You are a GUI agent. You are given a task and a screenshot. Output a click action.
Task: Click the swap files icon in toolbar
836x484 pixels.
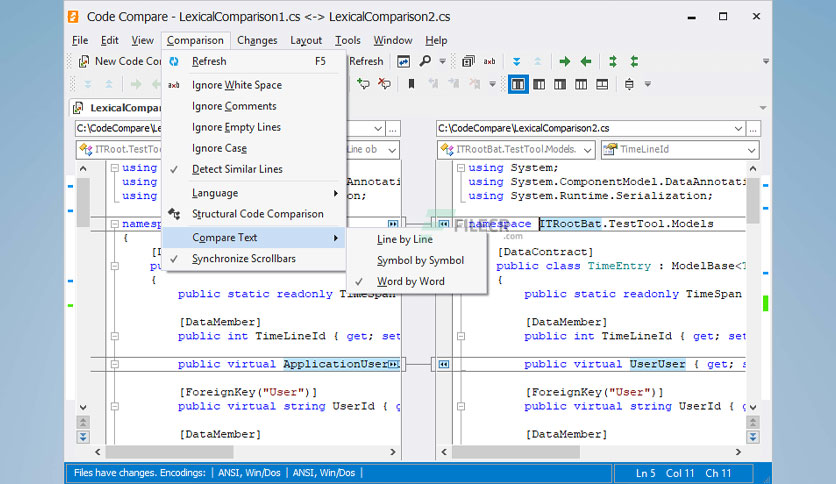pyautogui.click(x=404, y=62)
